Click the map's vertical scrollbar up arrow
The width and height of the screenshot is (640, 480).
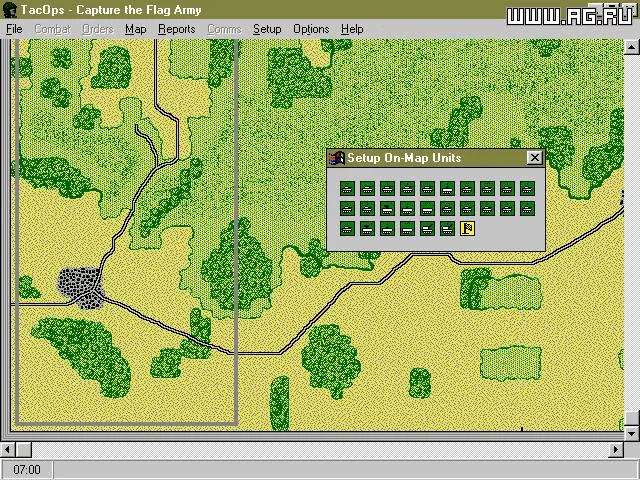[x=632, y=47]
